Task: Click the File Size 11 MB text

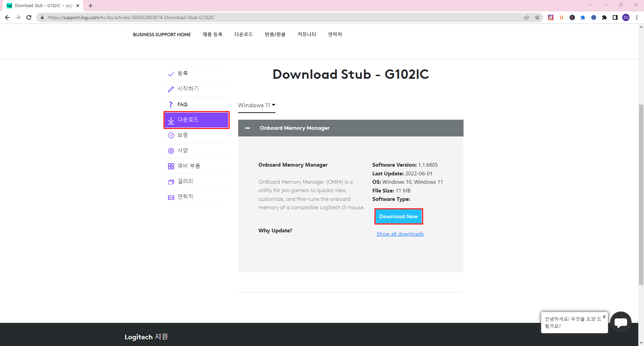Action: pyautogui.click(x=391, y=191)
